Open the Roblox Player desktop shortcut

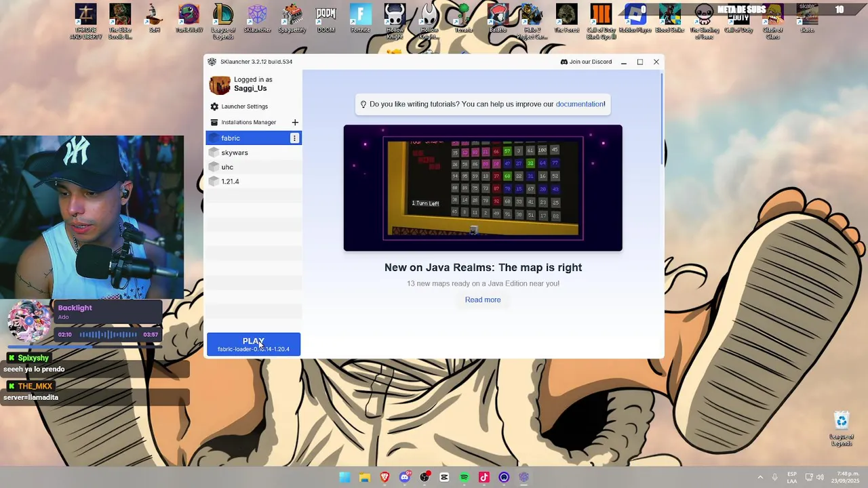pos(635,18)
